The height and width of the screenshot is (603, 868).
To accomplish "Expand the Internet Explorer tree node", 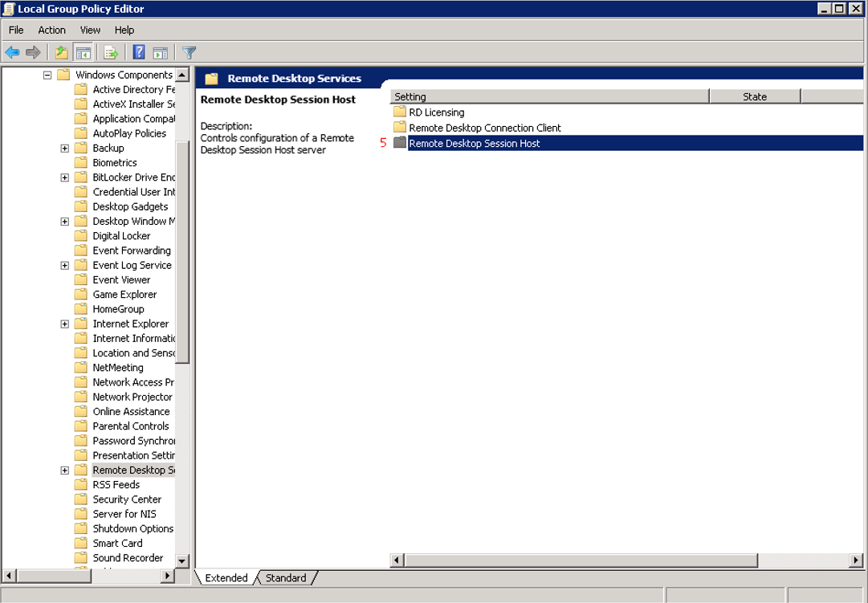I will [65, 324].
